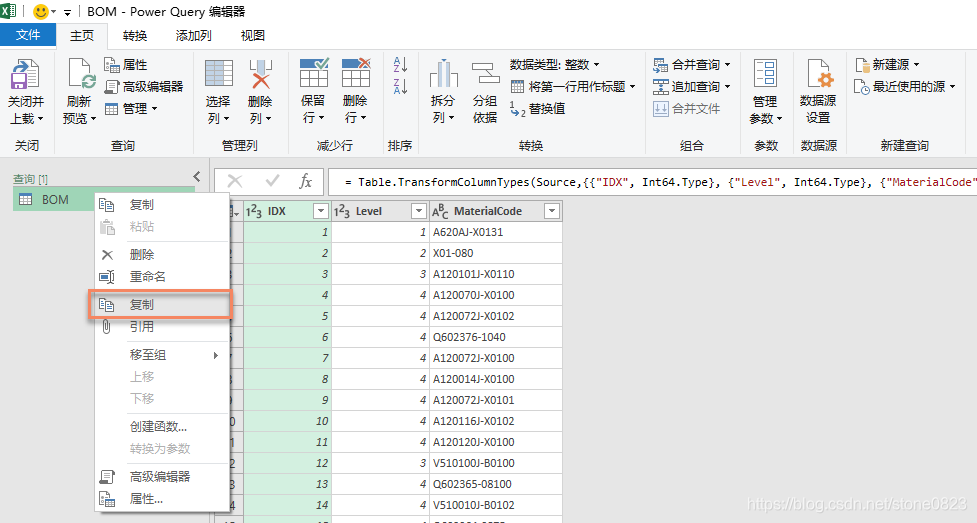Open the IDX column filter dropdown
This screenshot has height=523, width=977.
321,211
